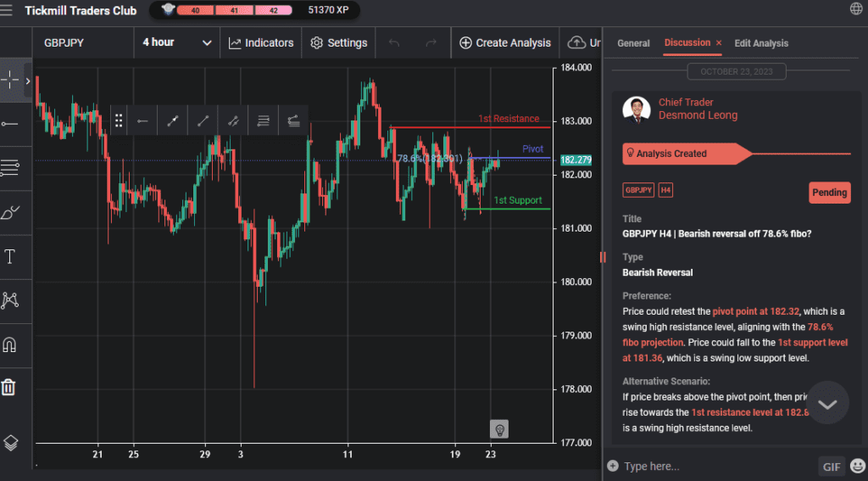
Task: Click the Tickmill Traders Club title
Action: coord(81,10)
